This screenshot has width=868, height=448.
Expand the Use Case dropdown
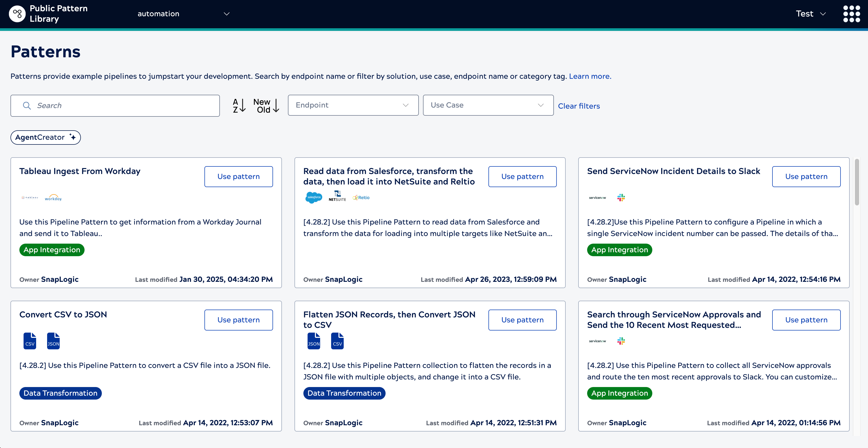(x=488, y=105)
